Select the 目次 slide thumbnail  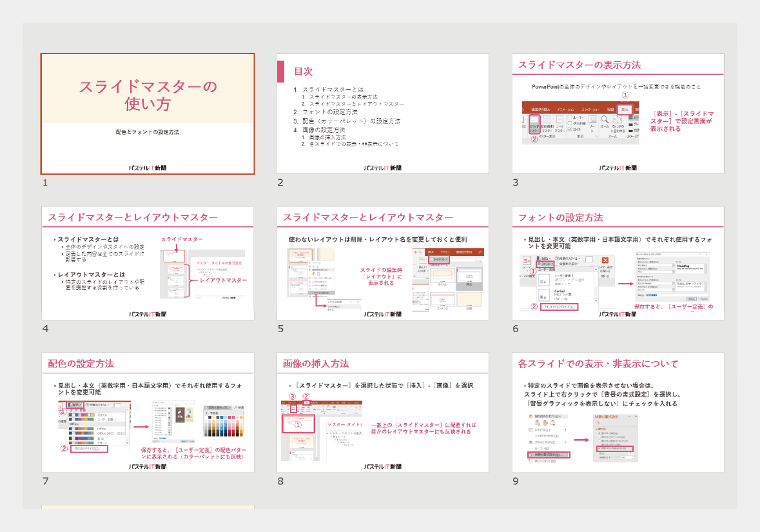383,114
